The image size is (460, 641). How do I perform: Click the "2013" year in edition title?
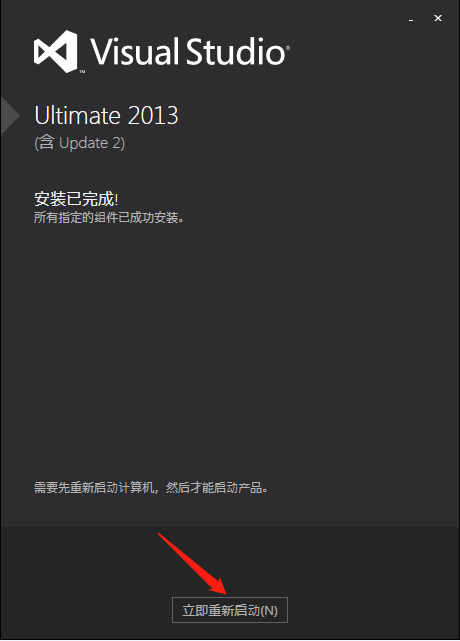click(153, 116)
